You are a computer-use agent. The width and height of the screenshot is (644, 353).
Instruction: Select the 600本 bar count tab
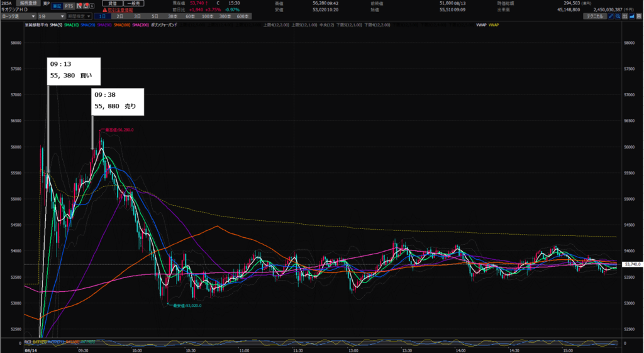[243, 16]
